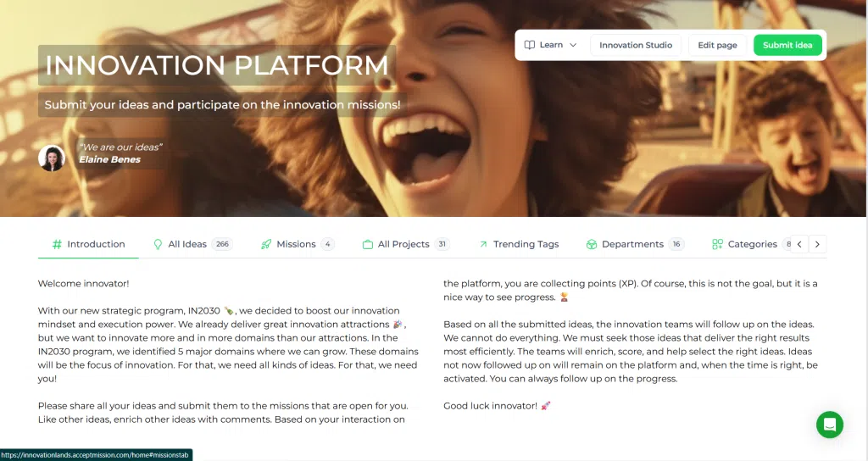Open the green chat widget button
Image resolution: width=868 pixels, height=461 pixels.
(830, 425)
